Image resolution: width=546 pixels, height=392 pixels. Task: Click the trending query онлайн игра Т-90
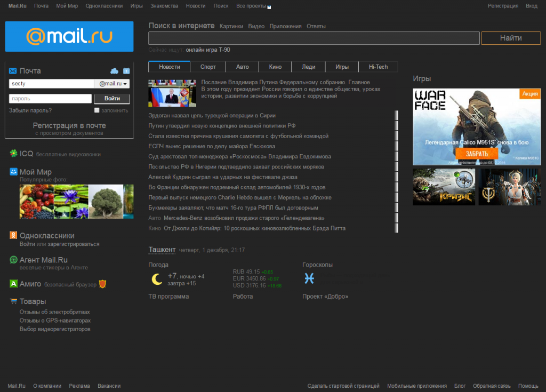(x=208, y=50)
